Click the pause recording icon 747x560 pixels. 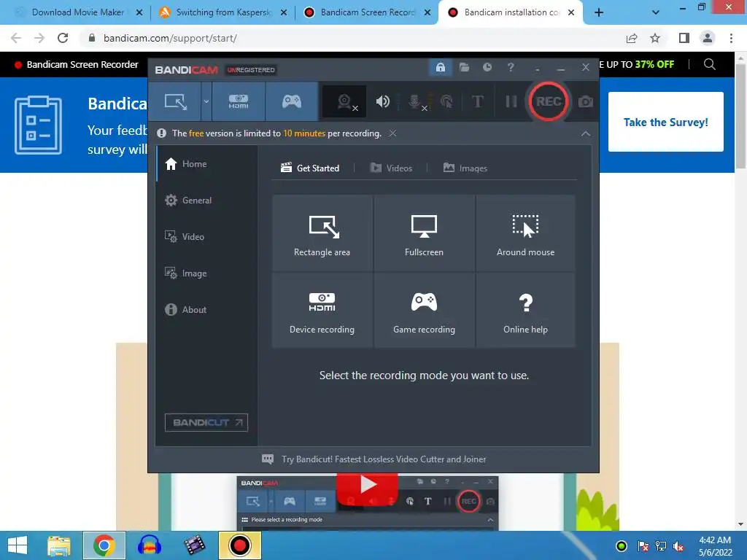[x=511, y=101]
